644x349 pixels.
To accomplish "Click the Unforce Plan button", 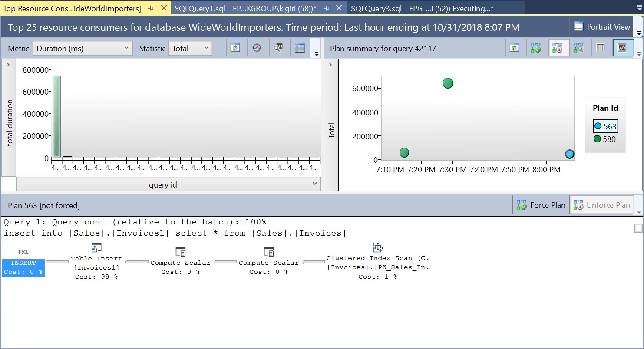I will point(601,205).
